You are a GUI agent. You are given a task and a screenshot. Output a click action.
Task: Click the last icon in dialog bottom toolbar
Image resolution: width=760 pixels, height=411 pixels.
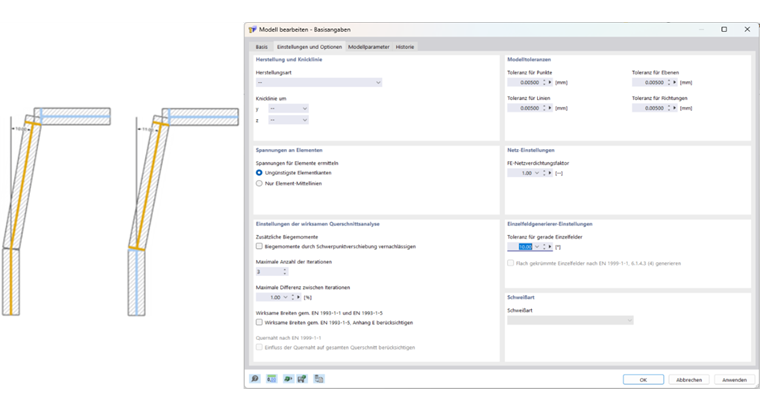319,379
